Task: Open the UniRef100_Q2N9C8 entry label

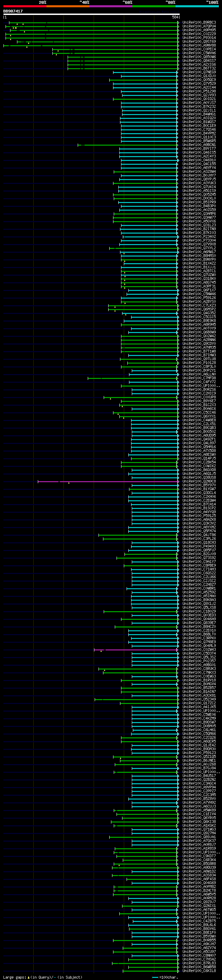Action: pyautogui.click(x=199, y=481)
